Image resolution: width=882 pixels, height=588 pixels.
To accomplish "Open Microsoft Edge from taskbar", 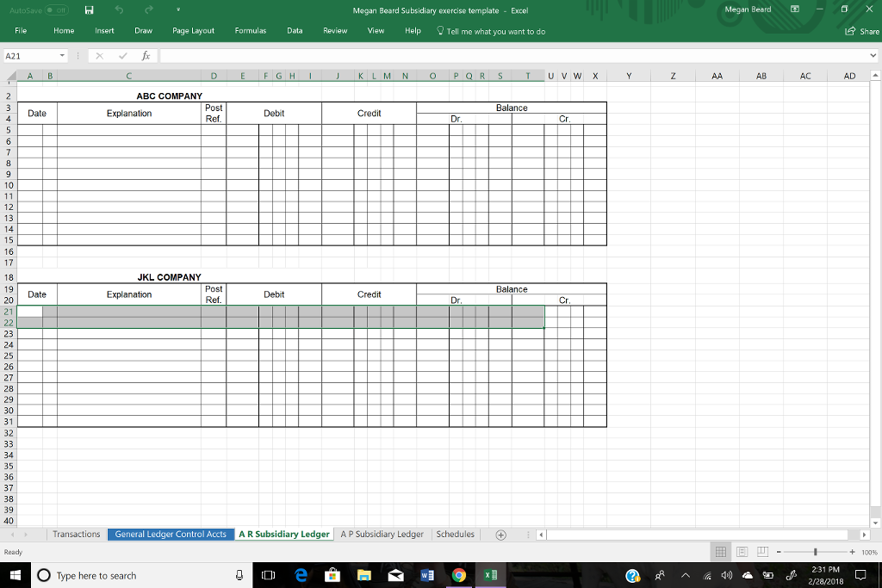I will 301,575.
